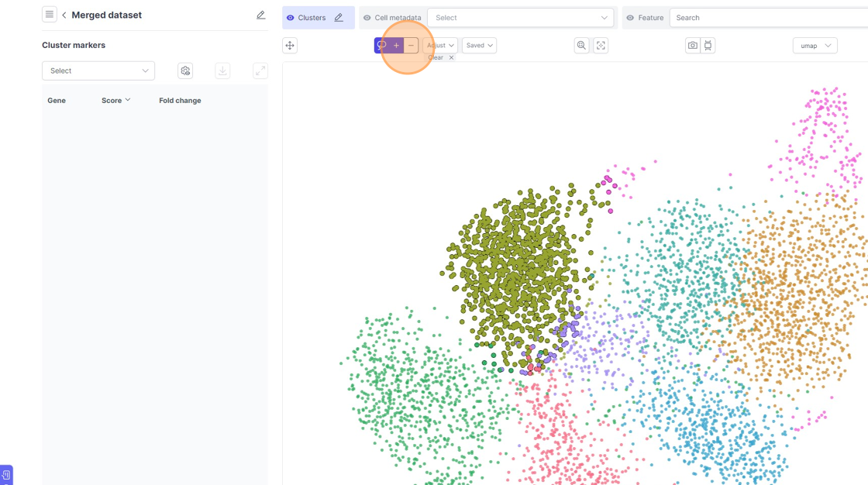Toggle Feature visibility eye
This screenshot has width=868, height=485.
pyautogui.click(x=630, y=18)
